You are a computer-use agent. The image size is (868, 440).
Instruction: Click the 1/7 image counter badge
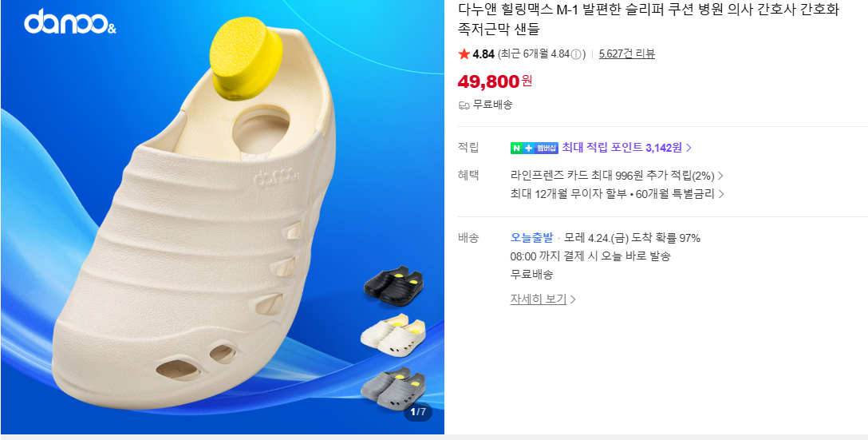tap(418, 412)
